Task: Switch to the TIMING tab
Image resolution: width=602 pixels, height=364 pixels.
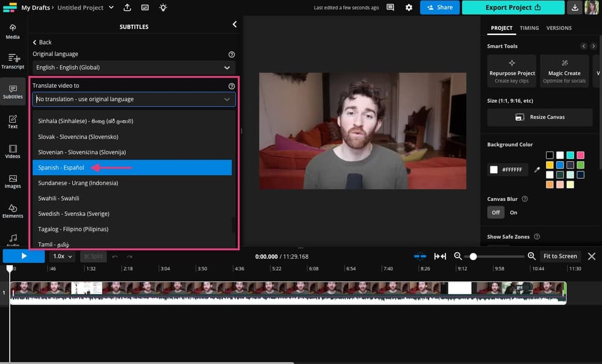Action: pos(529,28)
